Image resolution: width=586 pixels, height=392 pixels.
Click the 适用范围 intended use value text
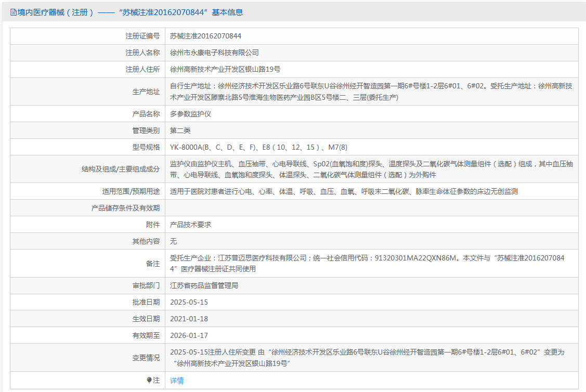coord(344,191)
